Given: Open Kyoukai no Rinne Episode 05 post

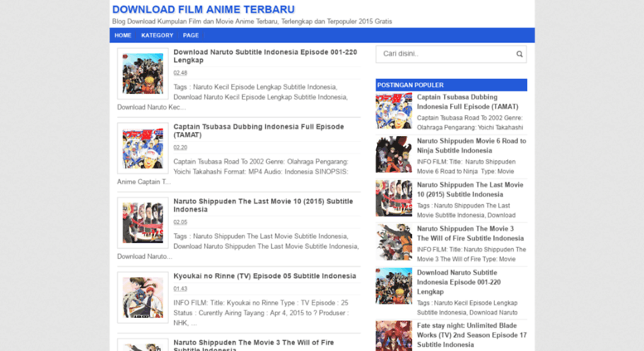Looking at the screenshot, I should pos(264,275).
